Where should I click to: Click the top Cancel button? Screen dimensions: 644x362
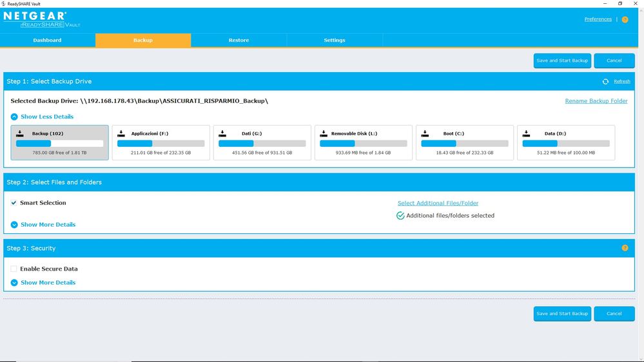(x=614, y=61)
